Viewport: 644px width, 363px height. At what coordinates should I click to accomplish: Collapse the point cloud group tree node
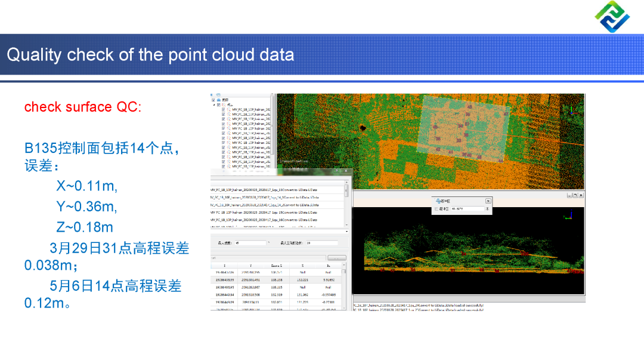[214, 105]
